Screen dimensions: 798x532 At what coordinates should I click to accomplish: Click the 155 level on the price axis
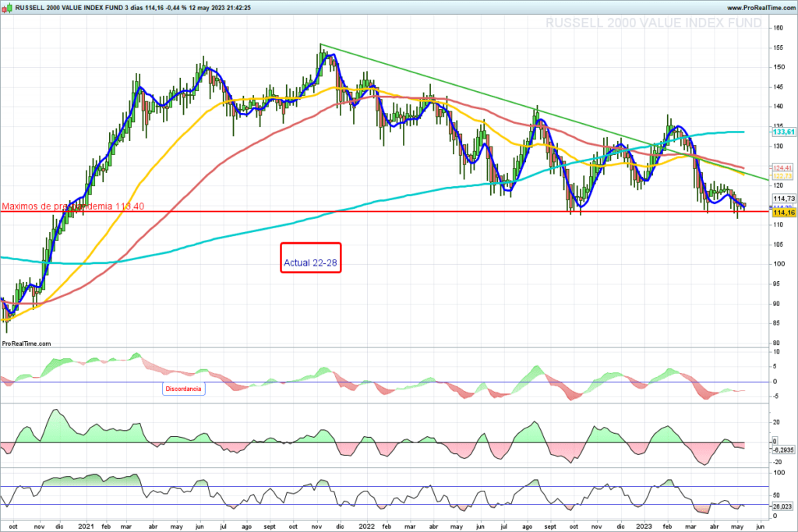coord(779,48)
